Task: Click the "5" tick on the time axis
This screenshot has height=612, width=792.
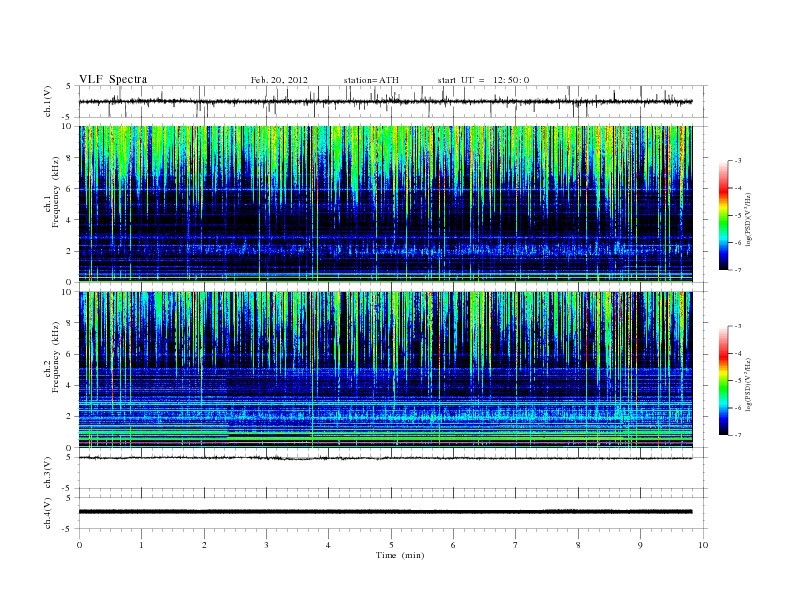Action: point(391,545)
